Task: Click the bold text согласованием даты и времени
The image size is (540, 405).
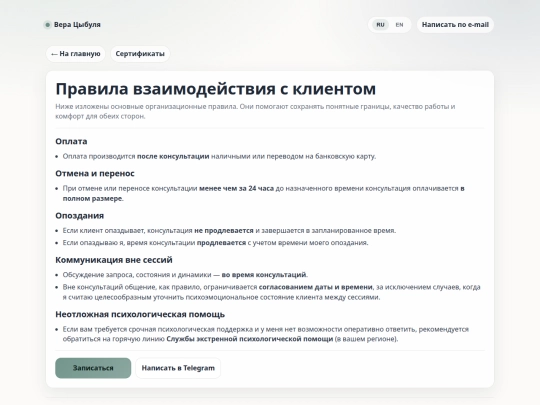Action: (x=315, y=287)
